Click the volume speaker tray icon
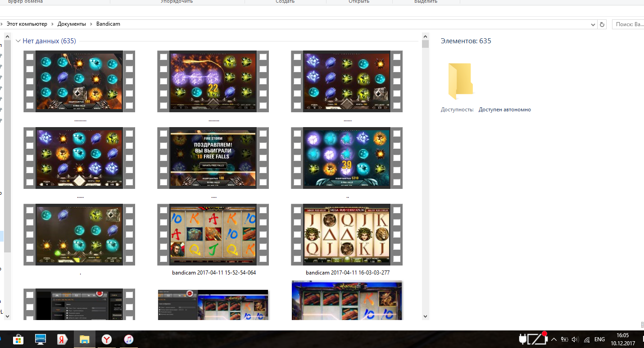 click(x=575, y=339)
